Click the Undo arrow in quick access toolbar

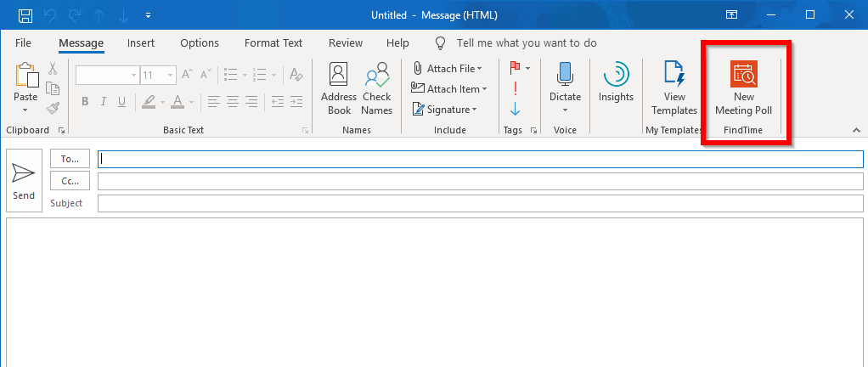coord(50,15)
